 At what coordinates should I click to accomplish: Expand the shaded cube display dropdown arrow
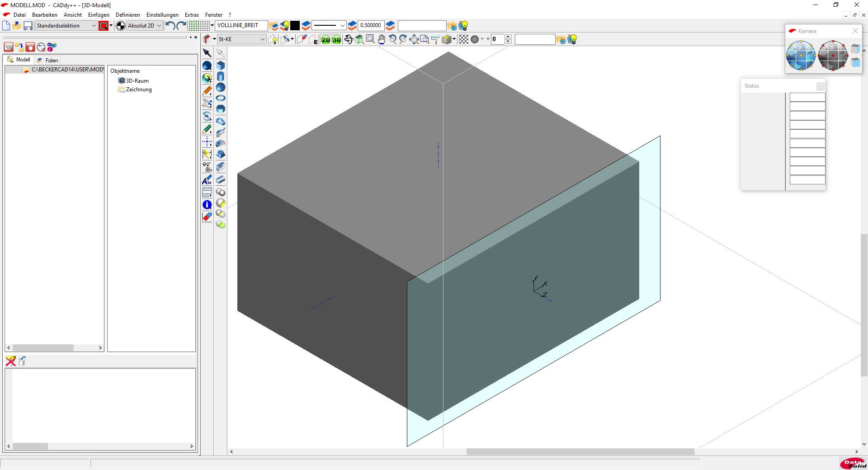click(454, 39)
